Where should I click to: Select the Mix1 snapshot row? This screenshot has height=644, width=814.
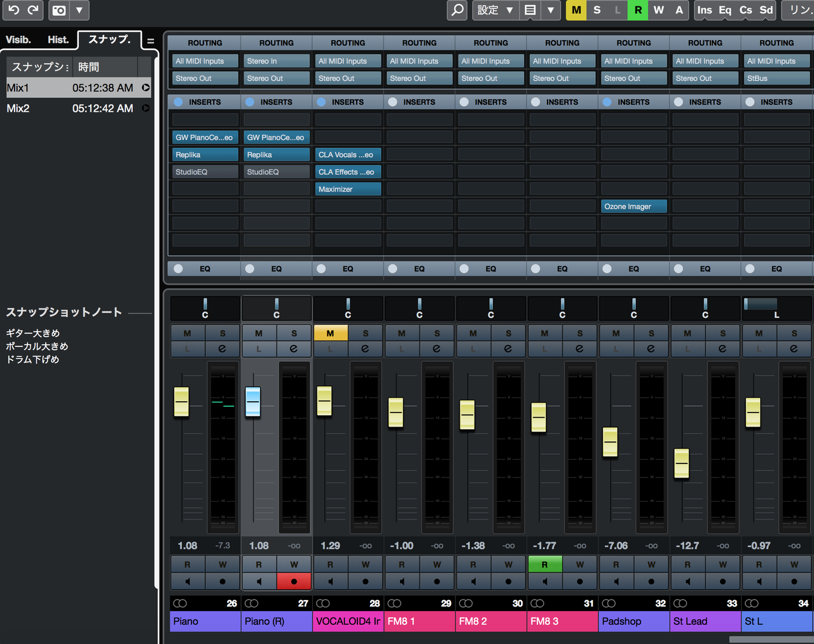click(x=78, y=88)
